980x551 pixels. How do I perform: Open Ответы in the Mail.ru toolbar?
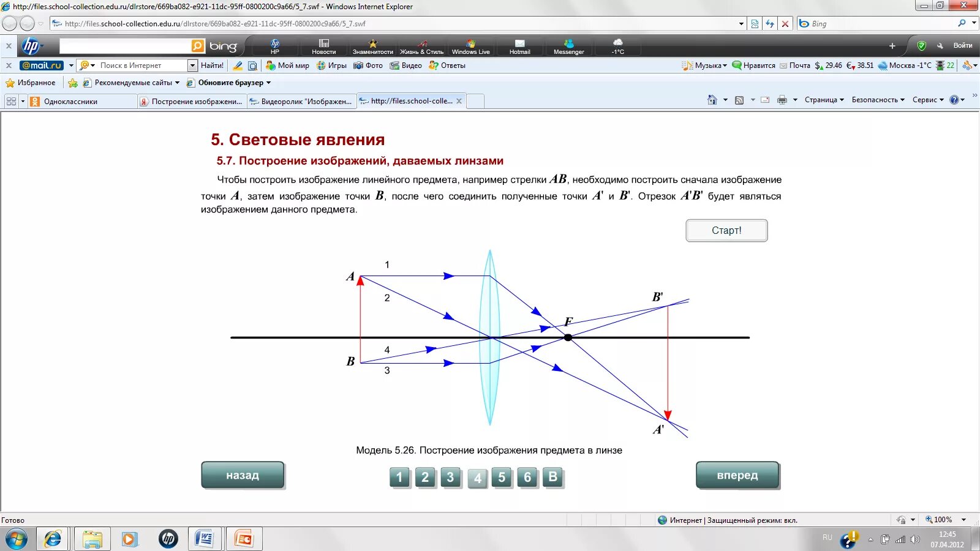(x=447, y=66)
